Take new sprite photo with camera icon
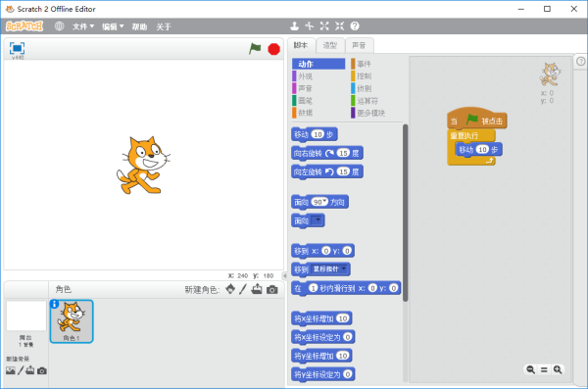 [x=272, y=290]
